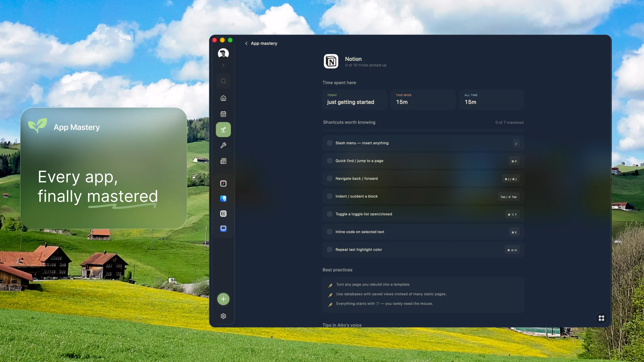The height and width of the screenshot is (362, 644).
Task: Check off Indent / outdent a block
Action: pos(330,196)
